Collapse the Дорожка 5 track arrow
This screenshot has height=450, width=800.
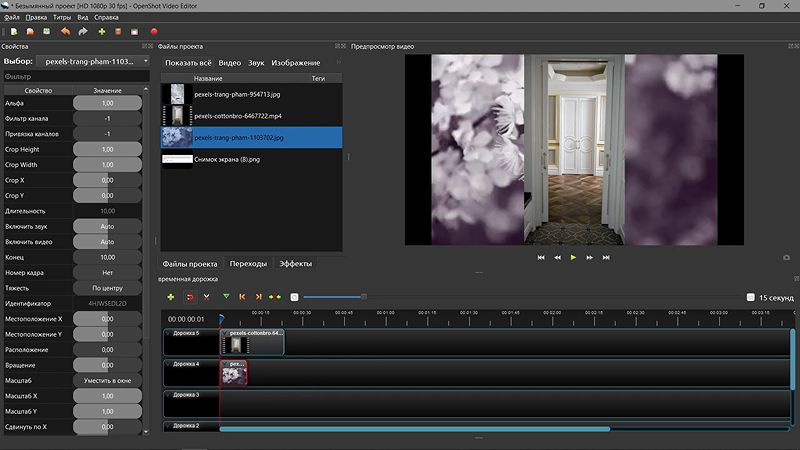point(168,333)
